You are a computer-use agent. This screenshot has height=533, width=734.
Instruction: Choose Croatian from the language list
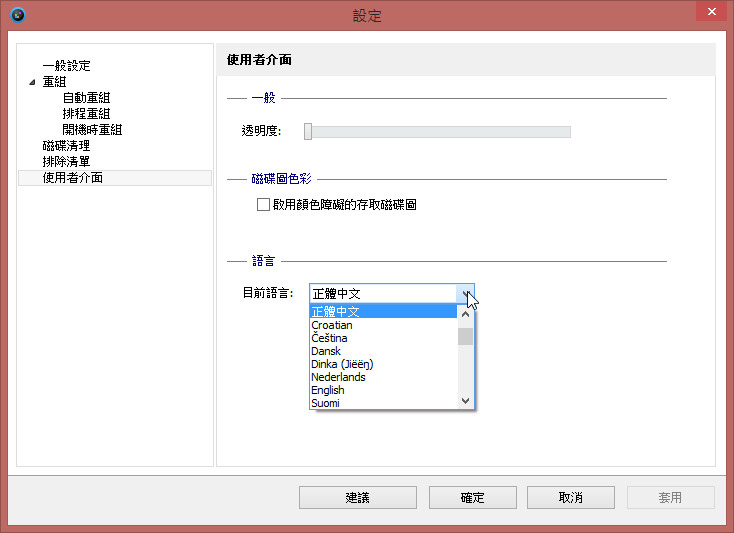383,325
